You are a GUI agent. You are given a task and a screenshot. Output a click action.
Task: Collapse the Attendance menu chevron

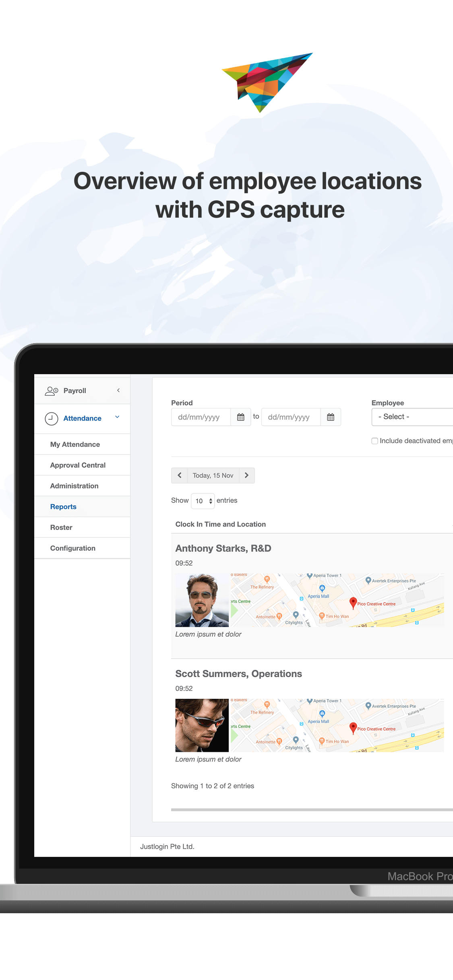(117, 417)
